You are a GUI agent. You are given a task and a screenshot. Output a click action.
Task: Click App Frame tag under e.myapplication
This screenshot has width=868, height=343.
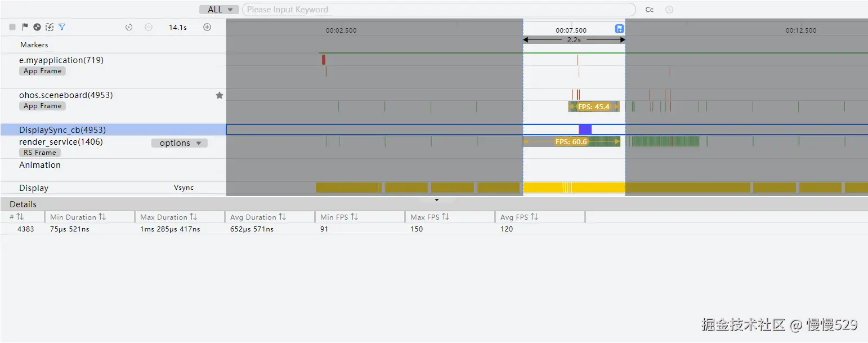(x=42, y=71)
